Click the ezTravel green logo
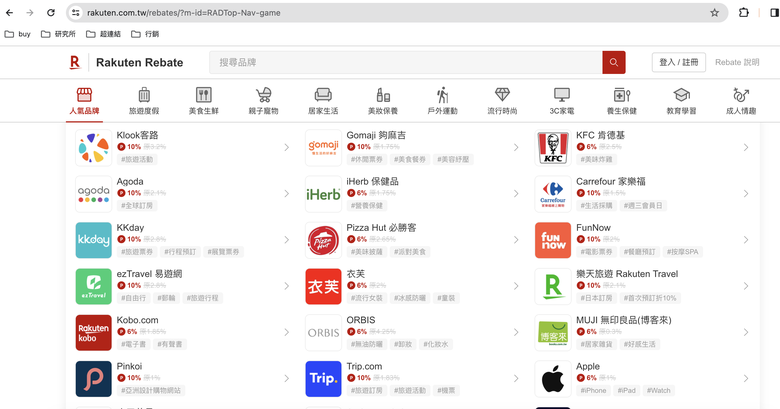The image size is (780, 409). point(94,287)
